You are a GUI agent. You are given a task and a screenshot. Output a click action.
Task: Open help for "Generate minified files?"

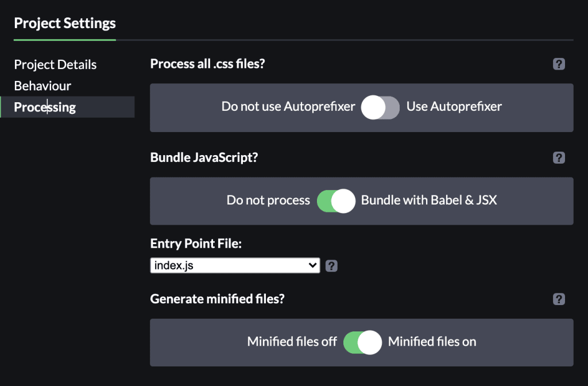tap(559, 299)
